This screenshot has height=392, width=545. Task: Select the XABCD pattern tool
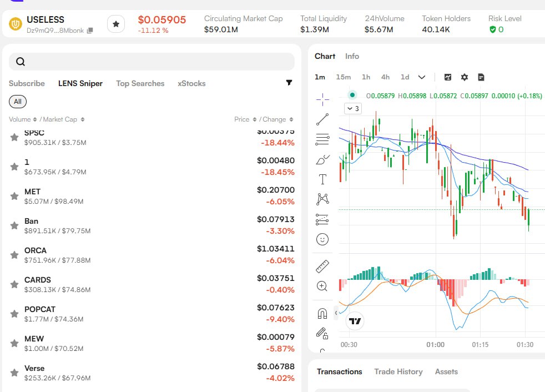[x=322, y=199]
